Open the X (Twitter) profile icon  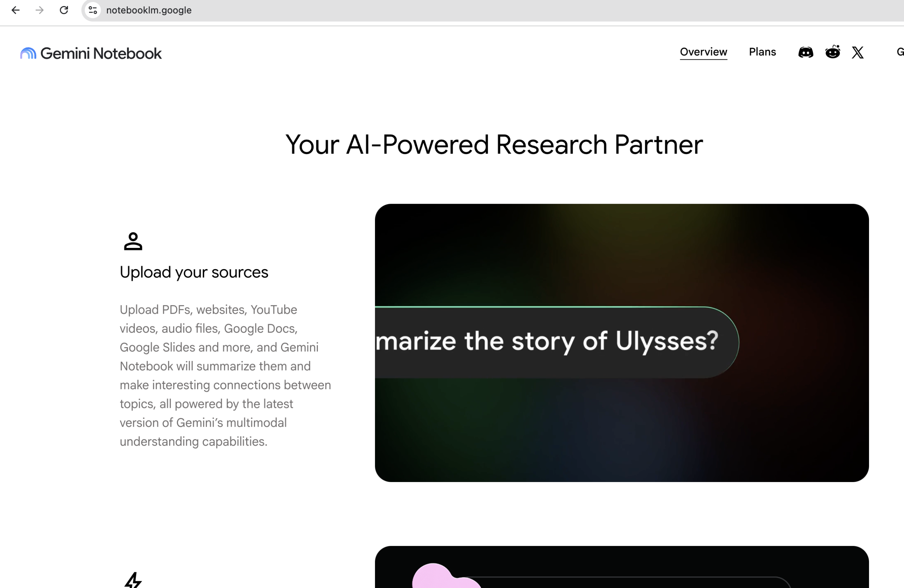pos(858,52)
